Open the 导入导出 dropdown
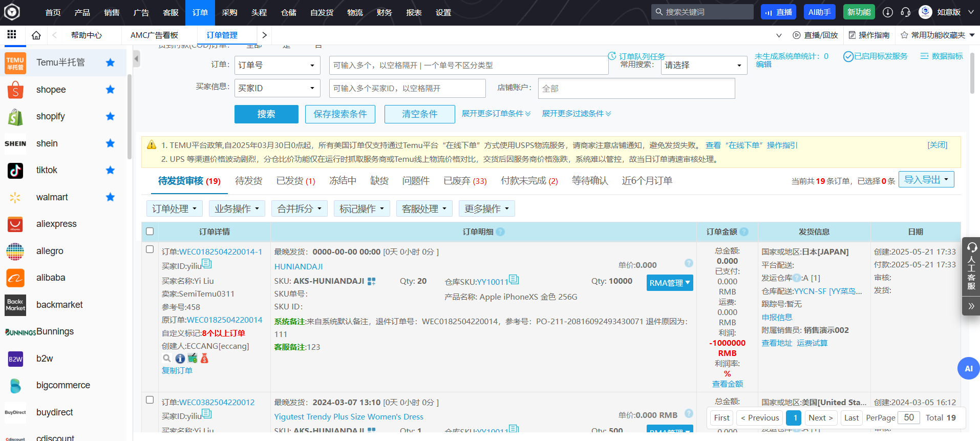Viewport: 980px width, 441px height. (926, 180)
